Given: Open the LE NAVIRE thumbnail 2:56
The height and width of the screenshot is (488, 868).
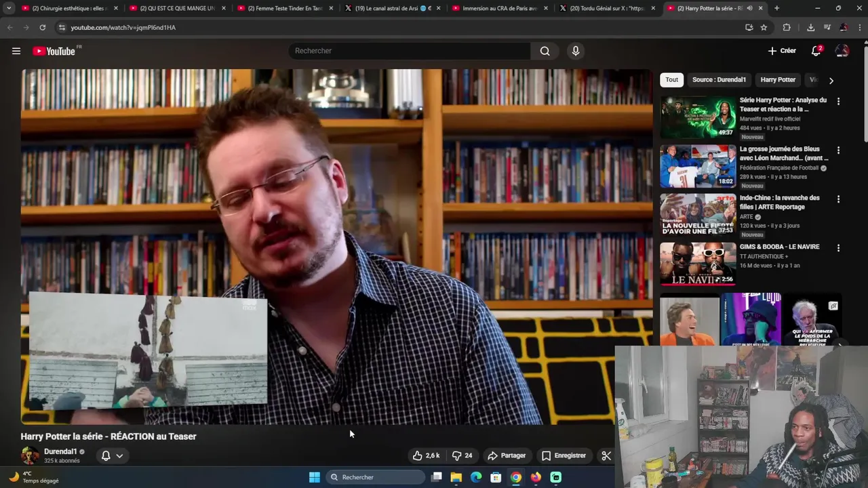Looking at the screenshot, I should (x=698, y=264).
